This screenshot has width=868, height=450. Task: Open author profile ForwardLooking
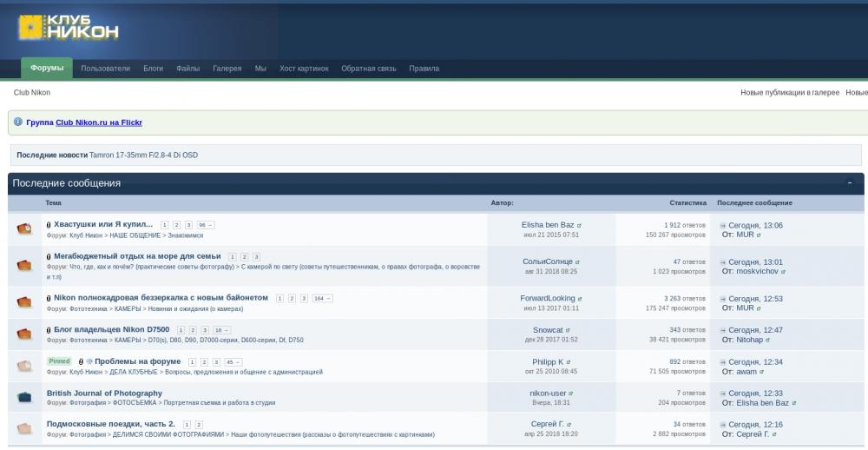coord(548,298)
